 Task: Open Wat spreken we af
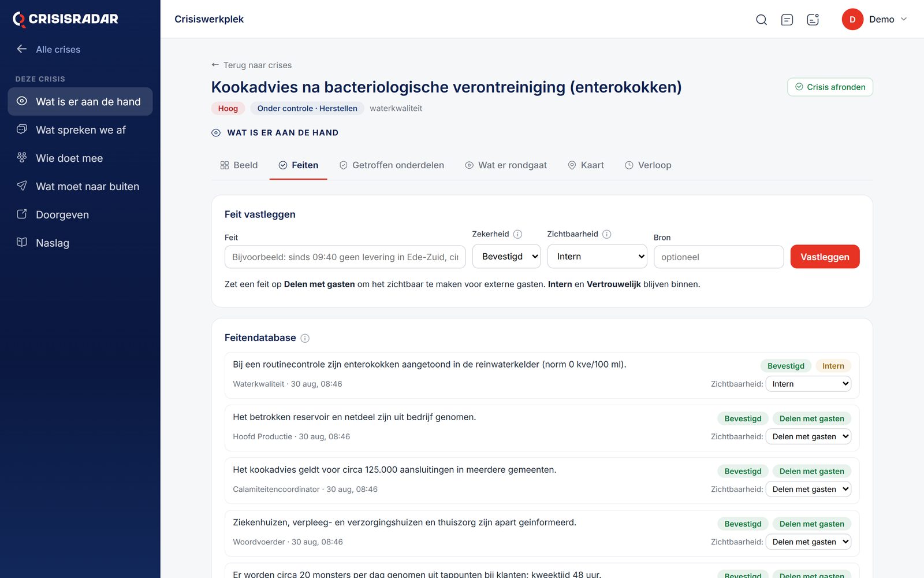point(80,130)
